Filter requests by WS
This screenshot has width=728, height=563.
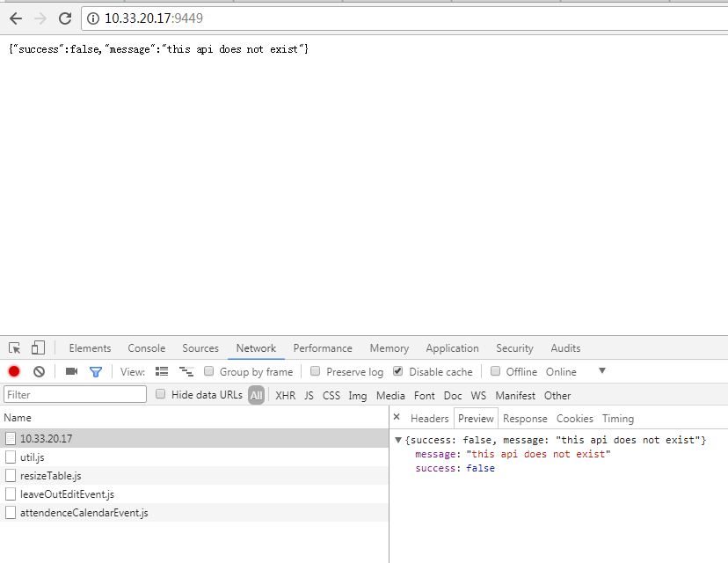pyautogui.click(x=478, y=396)
